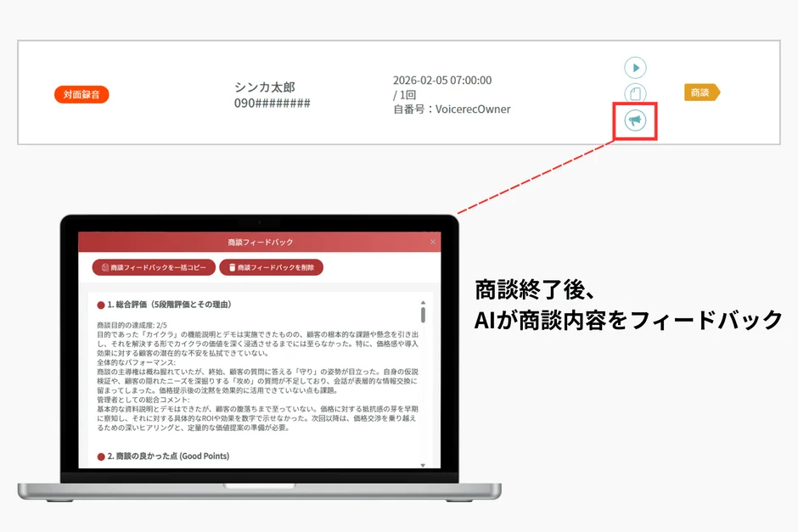Open the transcript via the document icon

click(x=634, y=93)
